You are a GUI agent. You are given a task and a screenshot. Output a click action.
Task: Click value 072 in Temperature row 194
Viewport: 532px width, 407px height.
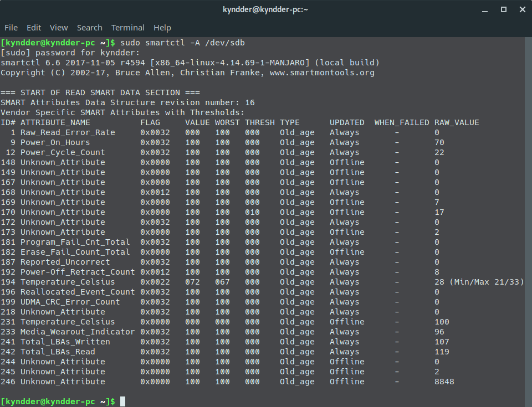[x=192, y=282]
